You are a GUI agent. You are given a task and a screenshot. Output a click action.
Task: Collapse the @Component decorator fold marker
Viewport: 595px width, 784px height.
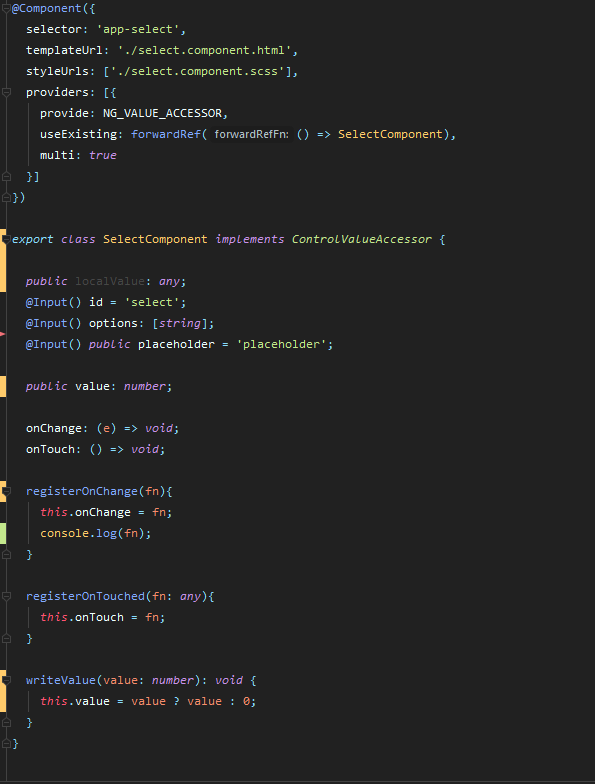[x=6, y=8]
